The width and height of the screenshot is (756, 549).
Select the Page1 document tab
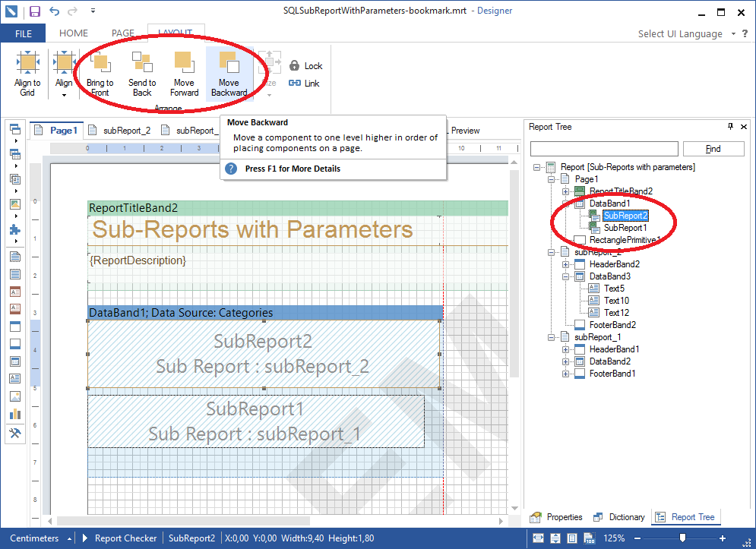pos(57,130)
